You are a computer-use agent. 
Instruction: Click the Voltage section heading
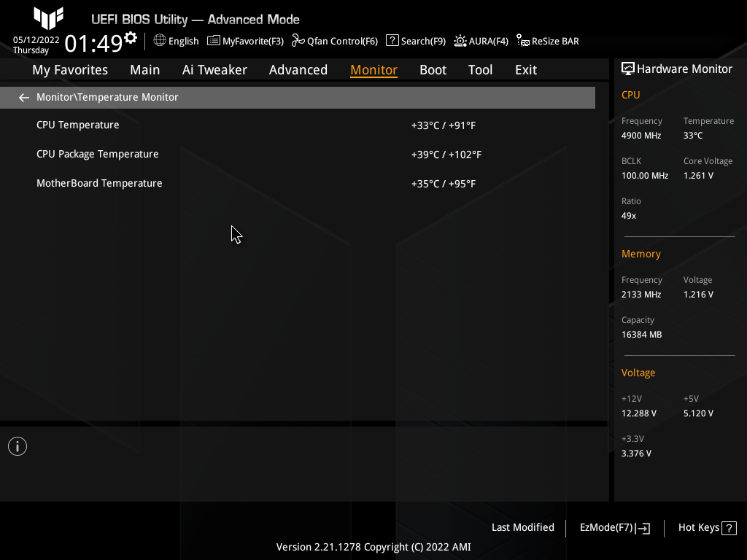pos(638,373)
